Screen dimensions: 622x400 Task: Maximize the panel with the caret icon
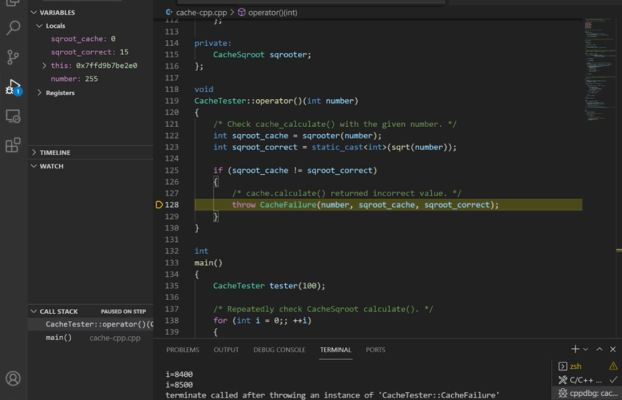[599, 349]
